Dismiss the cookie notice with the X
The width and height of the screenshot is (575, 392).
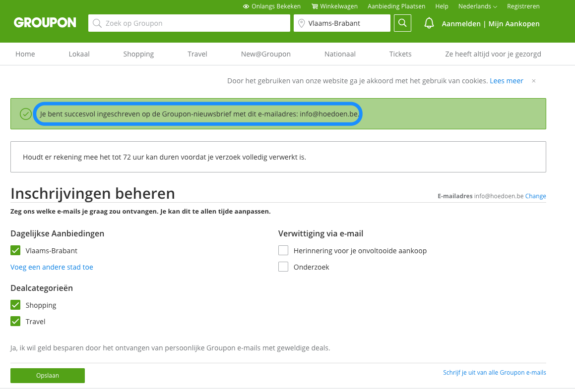pos(533,81)
